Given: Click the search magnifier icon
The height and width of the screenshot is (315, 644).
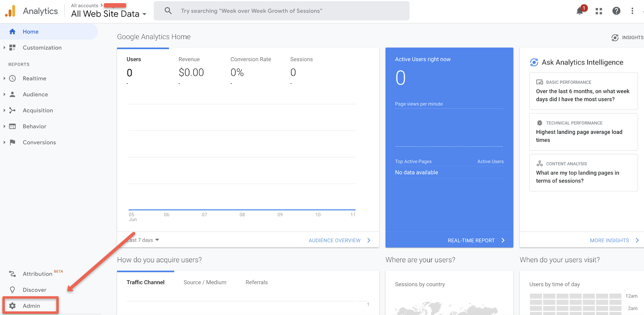Looking at the screenshot, I should [168, 11].
